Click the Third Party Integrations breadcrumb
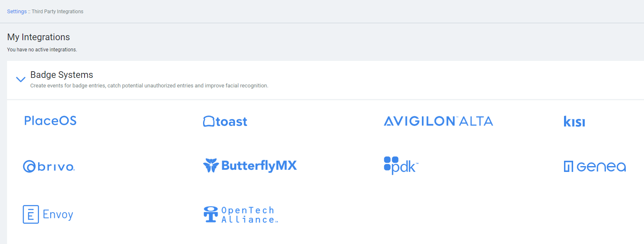The height and width of the screenshot is (244, 644). coord(58,11)
